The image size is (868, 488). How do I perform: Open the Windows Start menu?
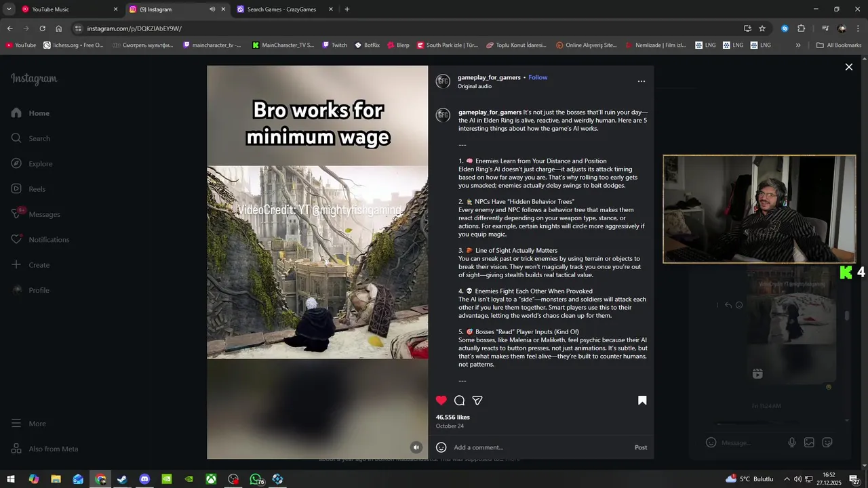(11, 479)
